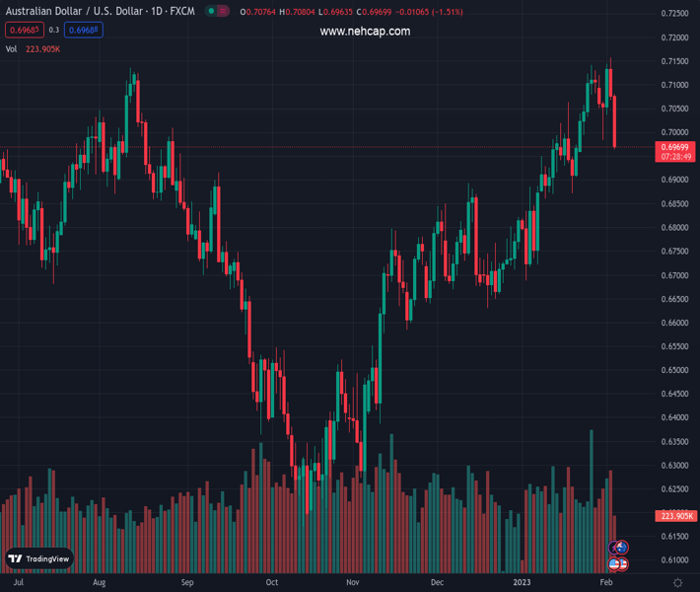Viewport: 700px width, 592px height.
Task: Select the Vol indicator legend label
Action: point(12,48)
